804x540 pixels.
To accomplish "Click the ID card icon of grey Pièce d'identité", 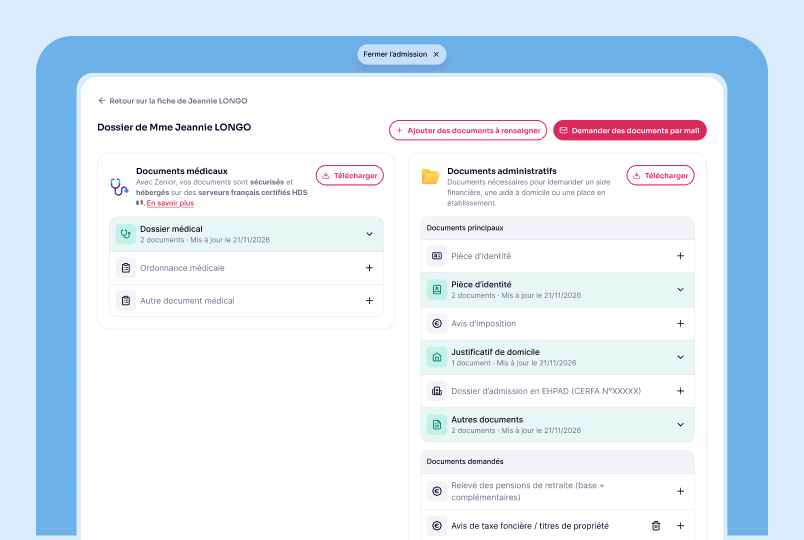I will (x=437, y=255).
